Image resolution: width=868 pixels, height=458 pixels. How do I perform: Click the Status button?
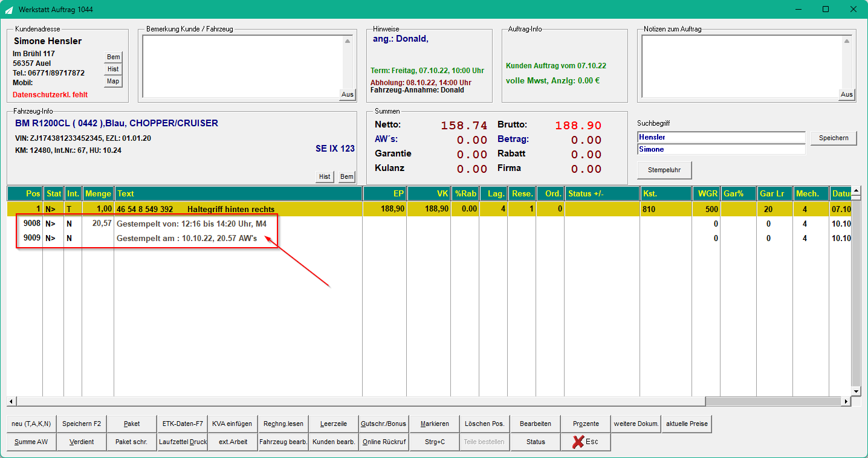pos(536,442)
